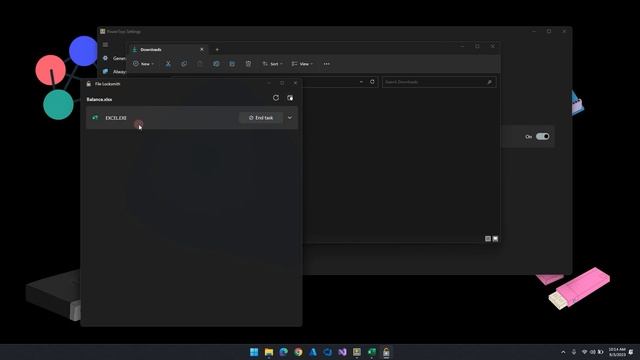The height and width of the screenshot is (360, 640).
Task: Switch to File Locksmith taskbar icon
Action: (386, 352)
